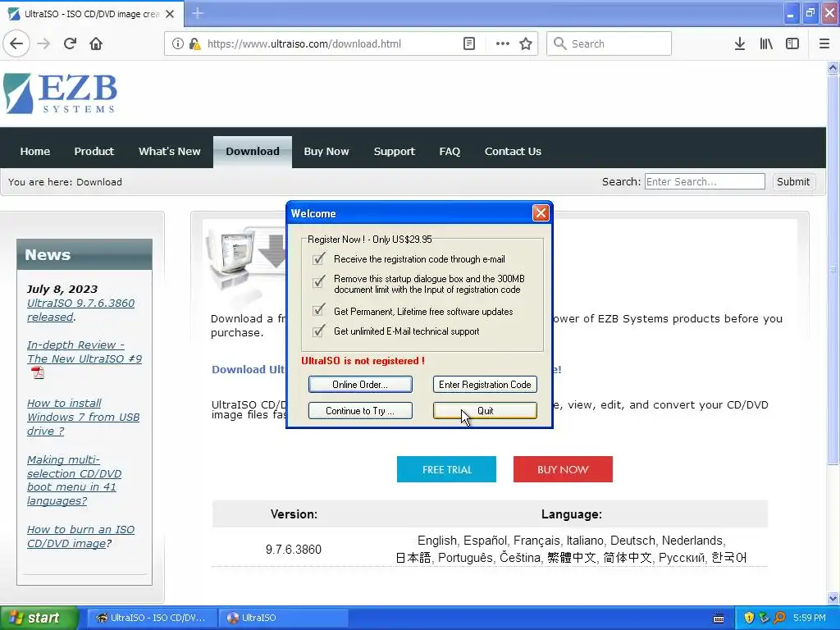Click the site 'Enter Search...' field
The image size is (840, 630).
(705, 181)
